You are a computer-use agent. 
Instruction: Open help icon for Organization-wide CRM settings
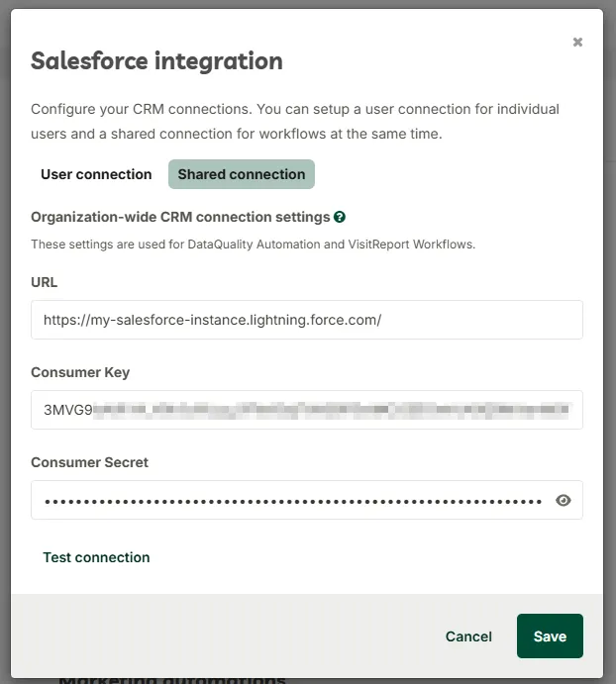340,217
